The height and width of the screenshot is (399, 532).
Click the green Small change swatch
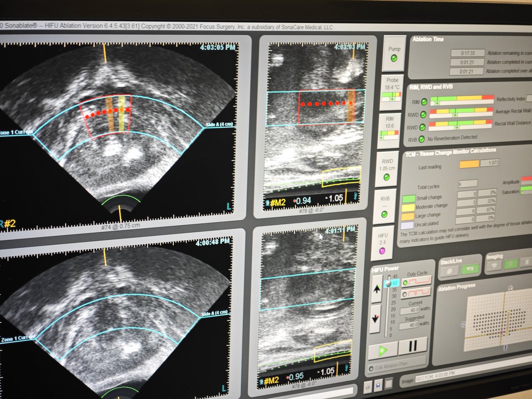coord(408,199)
